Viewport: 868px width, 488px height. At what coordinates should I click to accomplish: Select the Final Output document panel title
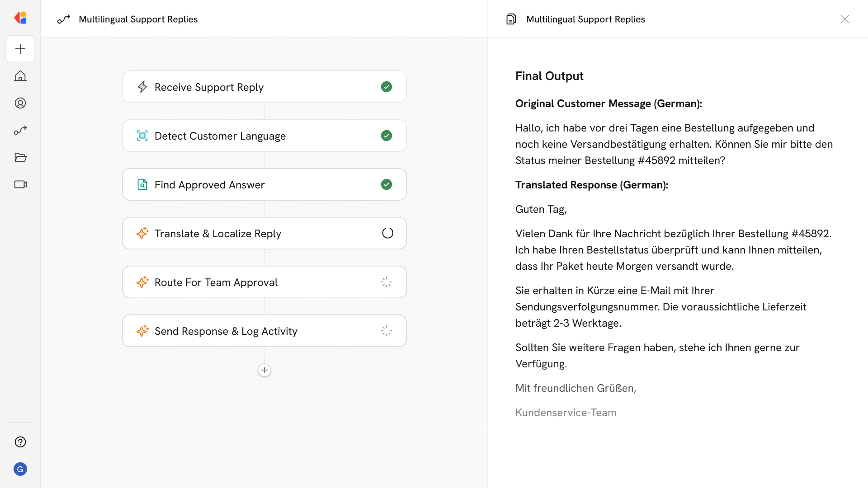[549, 75]
